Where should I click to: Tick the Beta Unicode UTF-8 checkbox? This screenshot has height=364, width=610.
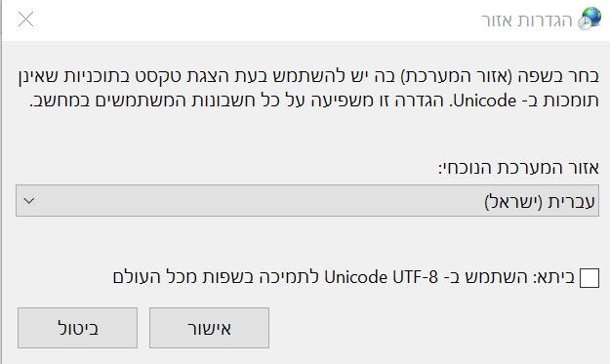[589, 278]
